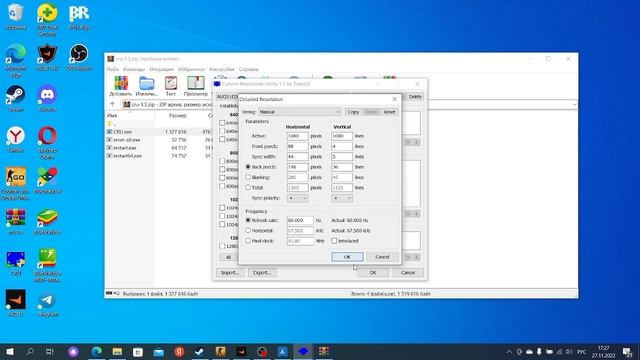640x360 pixels.
Task: Click the Mail taskbar icon
Action: (x=159, y=351)
